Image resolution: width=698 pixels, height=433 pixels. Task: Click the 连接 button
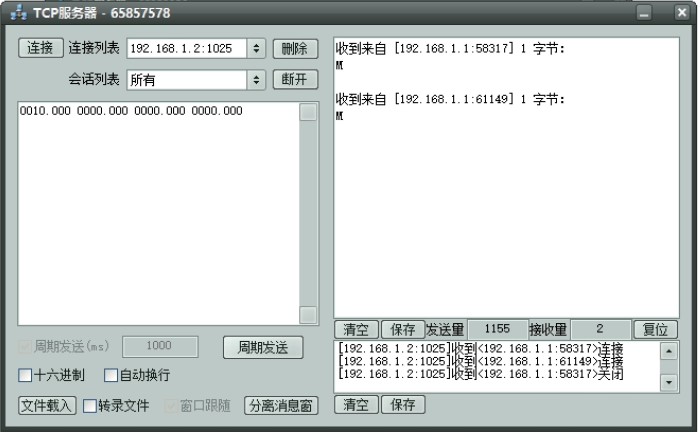[41, 48]
